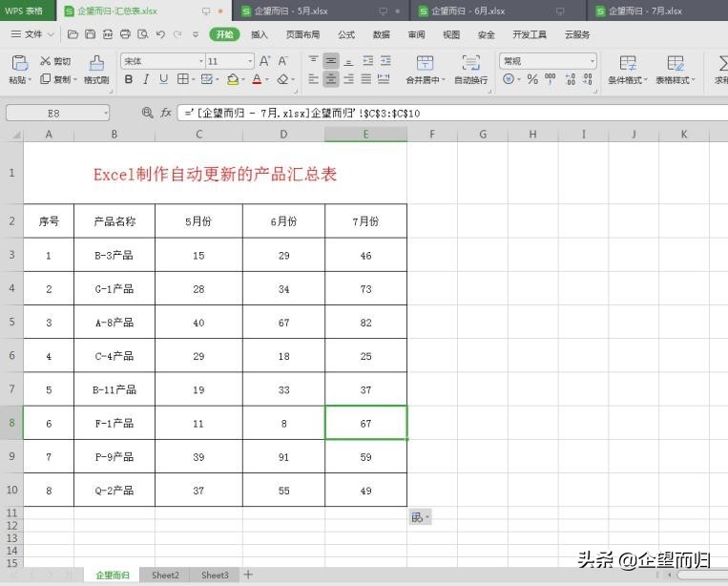Open the font name dropdown (宋体)
The image size is (728, 586).
click(x=201, y=61)
